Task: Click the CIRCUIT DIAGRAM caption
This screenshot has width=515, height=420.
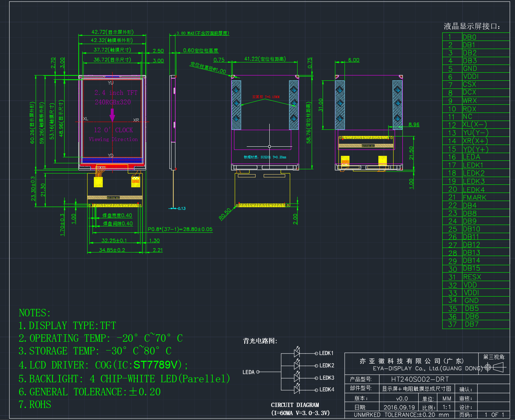Action: 295,405
